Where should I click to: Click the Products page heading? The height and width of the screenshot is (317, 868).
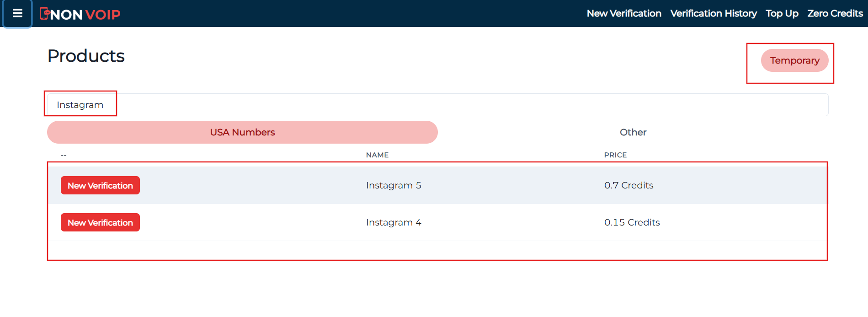click(85, 56)
